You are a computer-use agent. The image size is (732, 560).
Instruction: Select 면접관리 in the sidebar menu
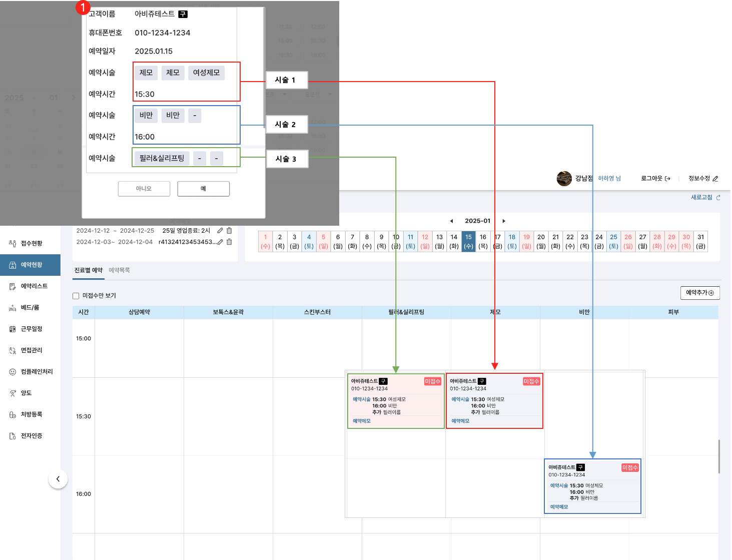[x=30, y=350]
